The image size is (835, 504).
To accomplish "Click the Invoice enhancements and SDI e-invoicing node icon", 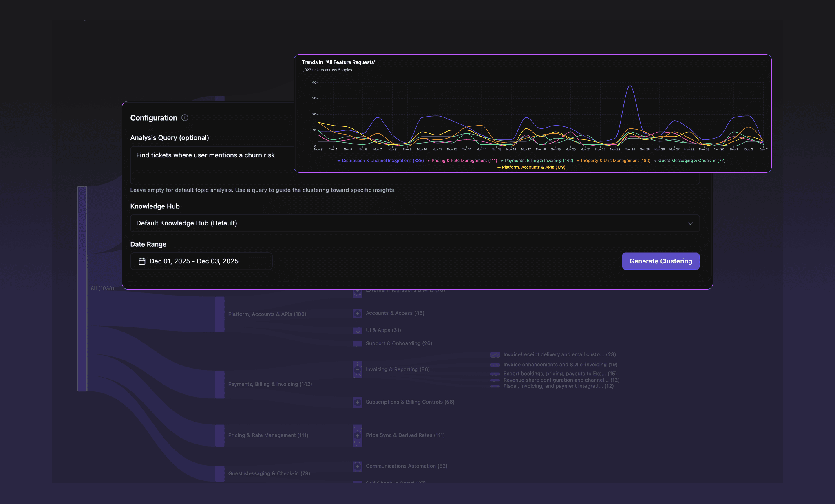I will coord(495,364).
